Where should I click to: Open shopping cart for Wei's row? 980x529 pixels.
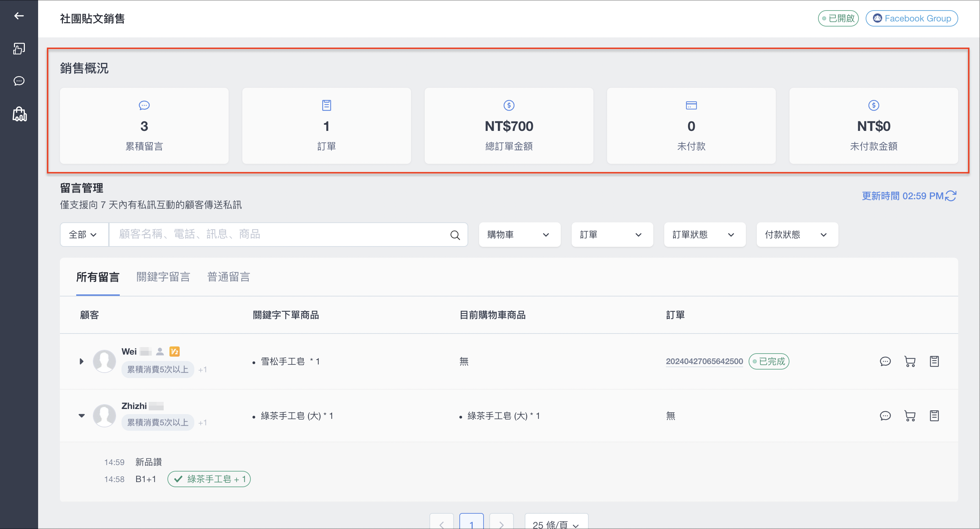coord(910,361)
